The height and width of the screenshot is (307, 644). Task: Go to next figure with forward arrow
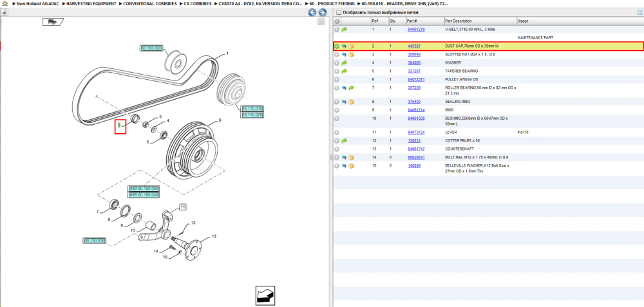click(323, 13)
